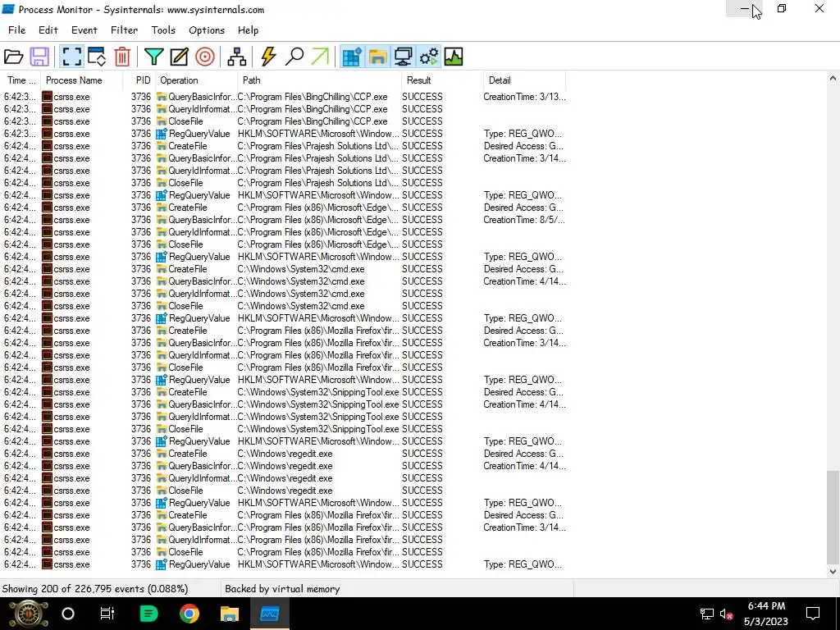840x630 pixels.
Task: Click the Open file toolbar icon
Action: pos(13,57)
